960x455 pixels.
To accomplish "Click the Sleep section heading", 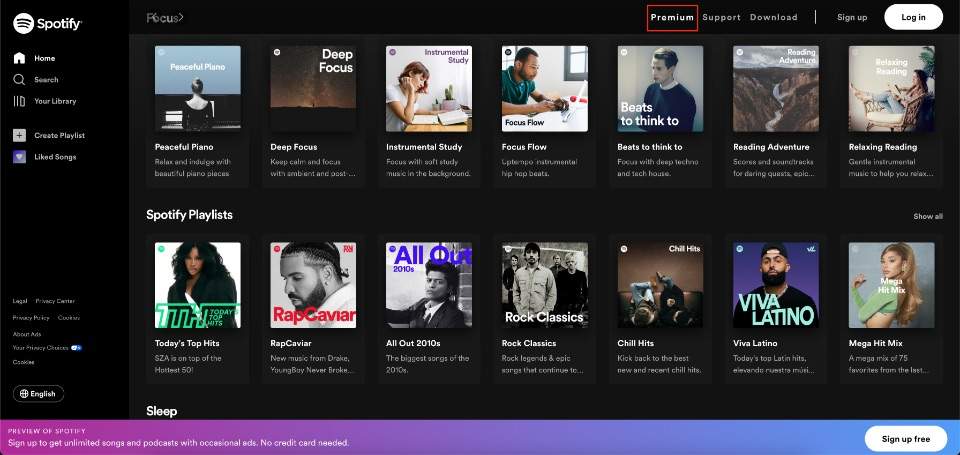I will point(162,411).
